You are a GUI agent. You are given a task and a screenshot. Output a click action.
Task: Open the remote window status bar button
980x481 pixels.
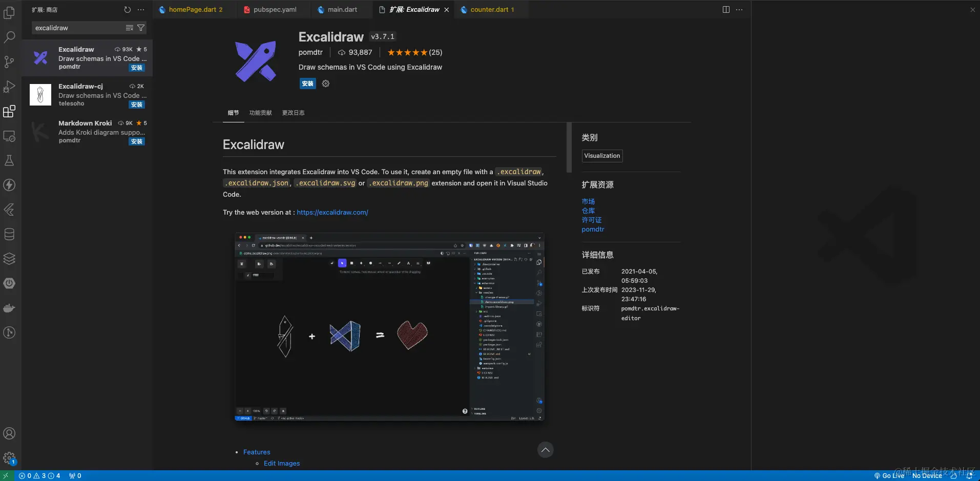click(6, 476)
